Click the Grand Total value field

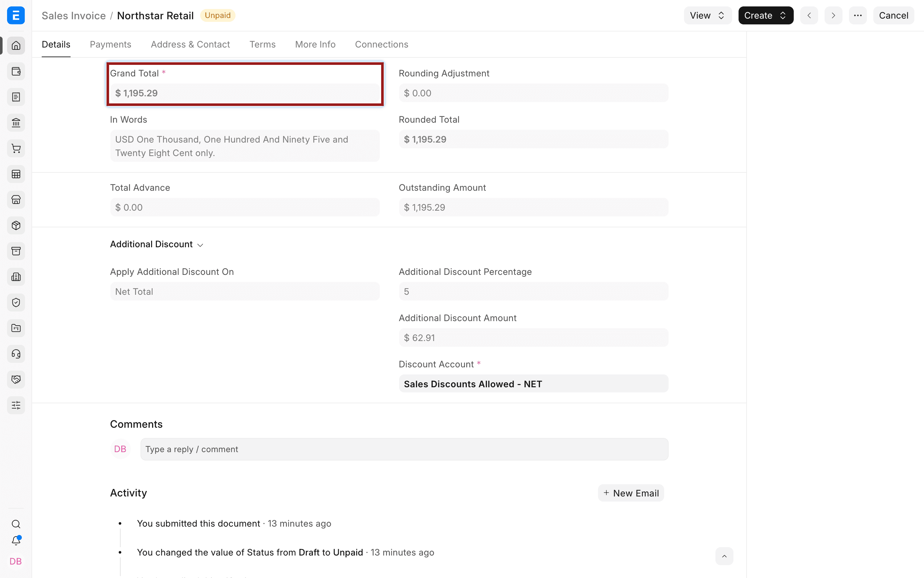[x=245, y=93]
